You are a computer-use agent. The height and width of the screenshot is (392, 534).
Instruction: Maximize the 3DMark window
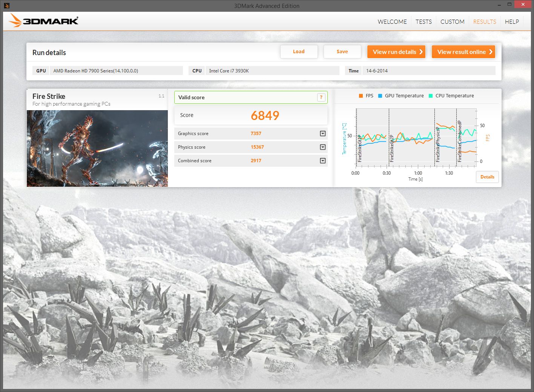pyautogui.click(x=509, y=5)
